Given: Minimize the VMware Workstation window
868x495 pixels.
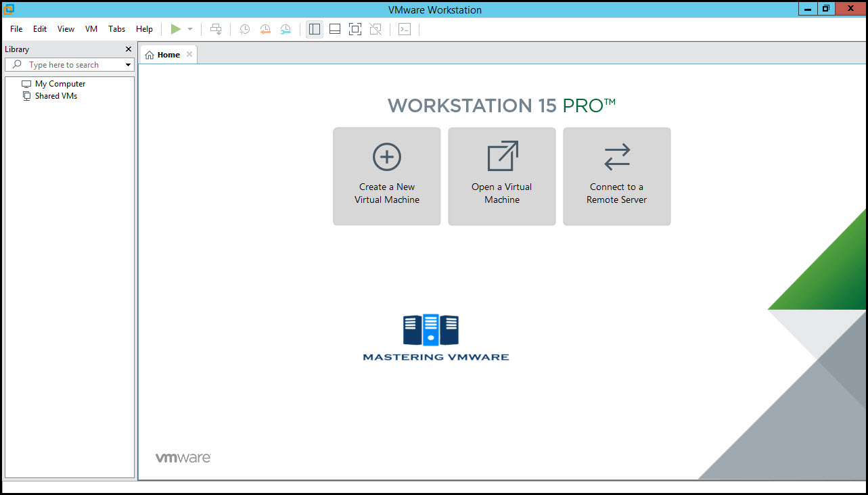Looking at the screenshot, I should click(x=808, y=9).
